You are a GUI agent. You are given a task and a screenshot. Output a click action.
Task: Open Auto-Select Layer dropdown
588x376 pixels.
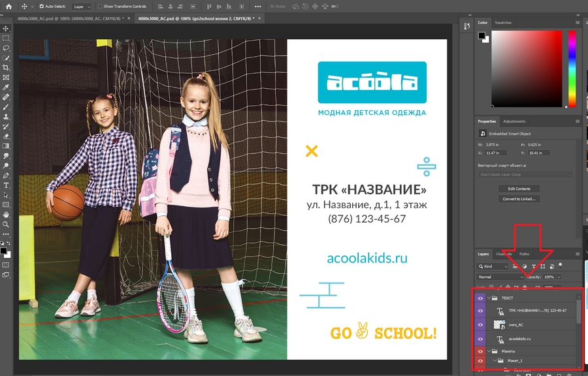pyautogui.click(x=82, y=7)
